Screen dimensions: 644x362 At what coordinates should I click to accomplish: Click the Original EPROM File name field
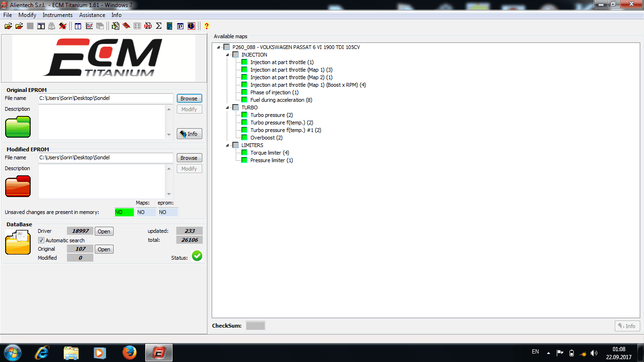click(106, 99)
